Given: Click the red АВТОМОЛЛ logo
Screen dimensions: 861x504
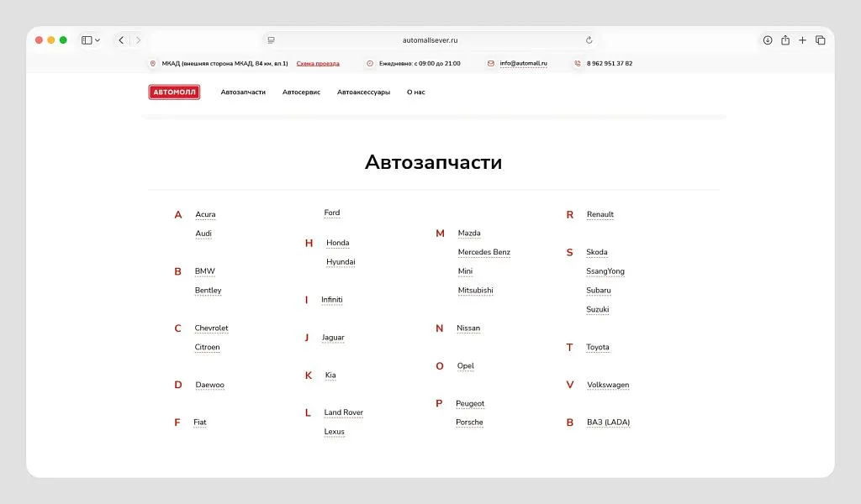Looking at the screenshot, I should click(174, 92).
